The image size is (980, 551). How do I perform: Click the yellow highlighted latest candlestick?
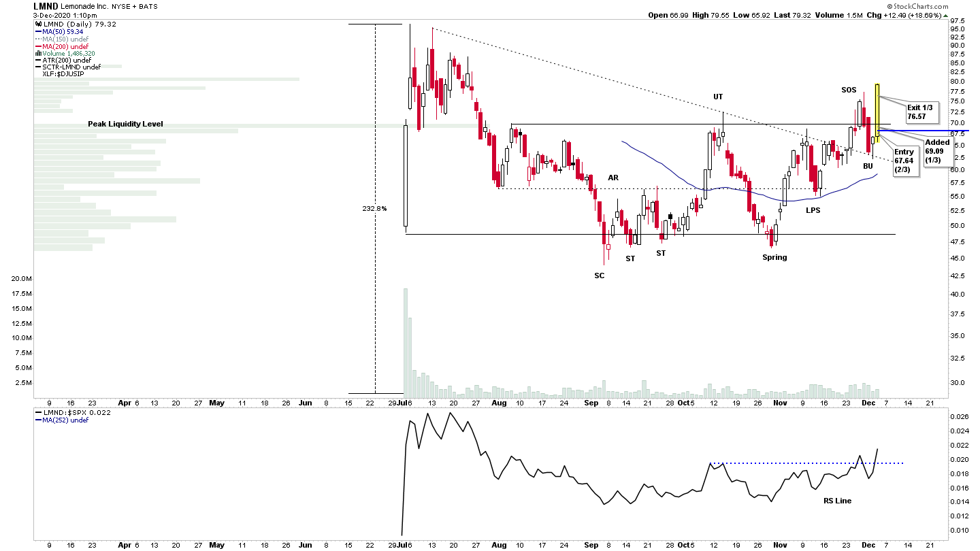pos(878,113)
